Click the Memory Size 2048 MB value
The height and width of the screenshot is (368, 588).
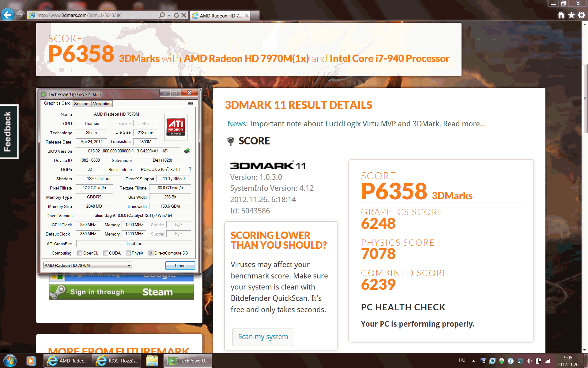pos(94,206)
